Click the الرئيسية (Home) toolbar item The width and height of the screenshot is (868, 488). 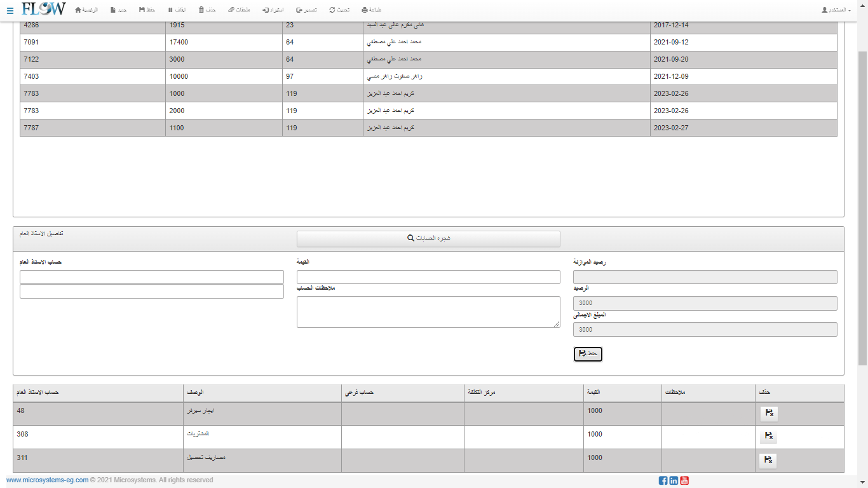pyautogui.click(x=86, y=10)
